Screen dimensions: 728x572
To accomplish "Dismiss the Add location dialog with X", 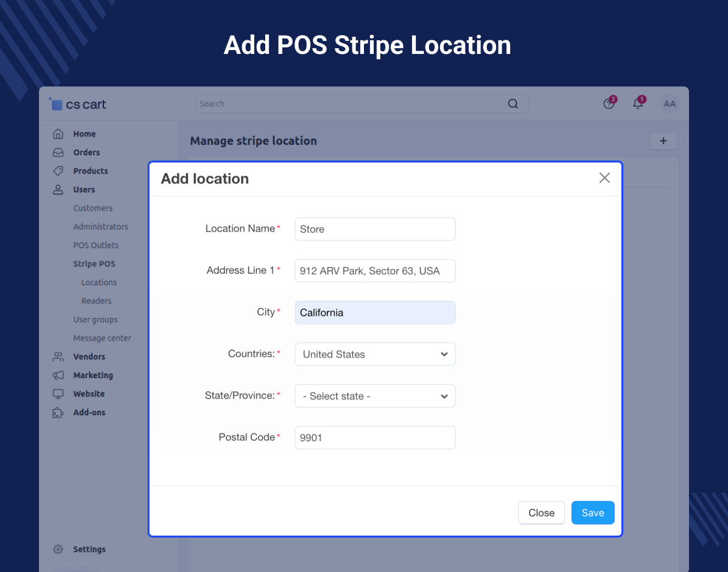I will [604, 178].
